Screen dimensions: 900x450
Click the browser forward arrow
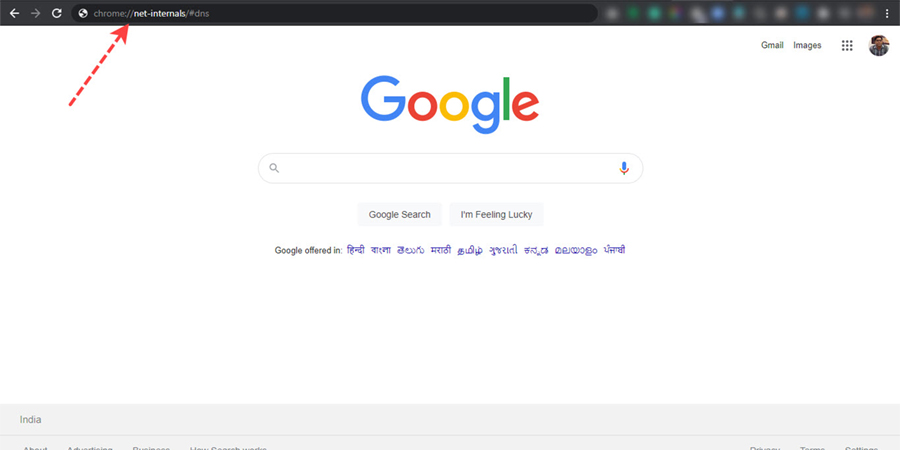coord(36,13)
